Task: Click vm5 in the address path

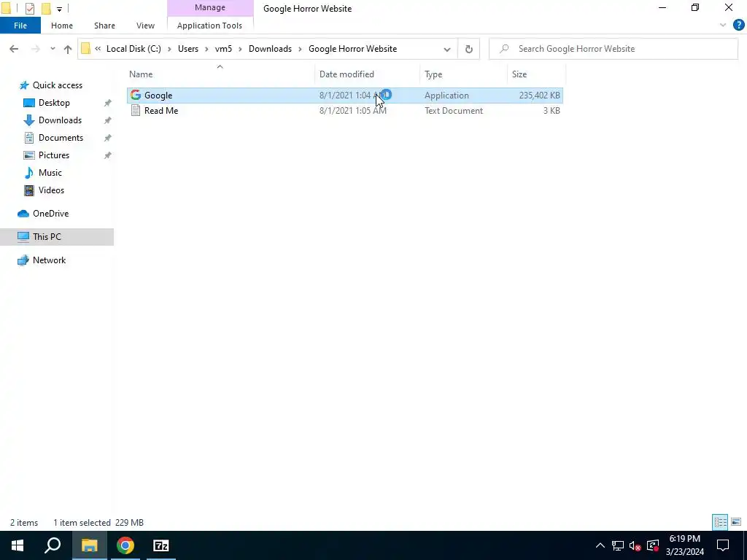Action: (x=223, y=49)
